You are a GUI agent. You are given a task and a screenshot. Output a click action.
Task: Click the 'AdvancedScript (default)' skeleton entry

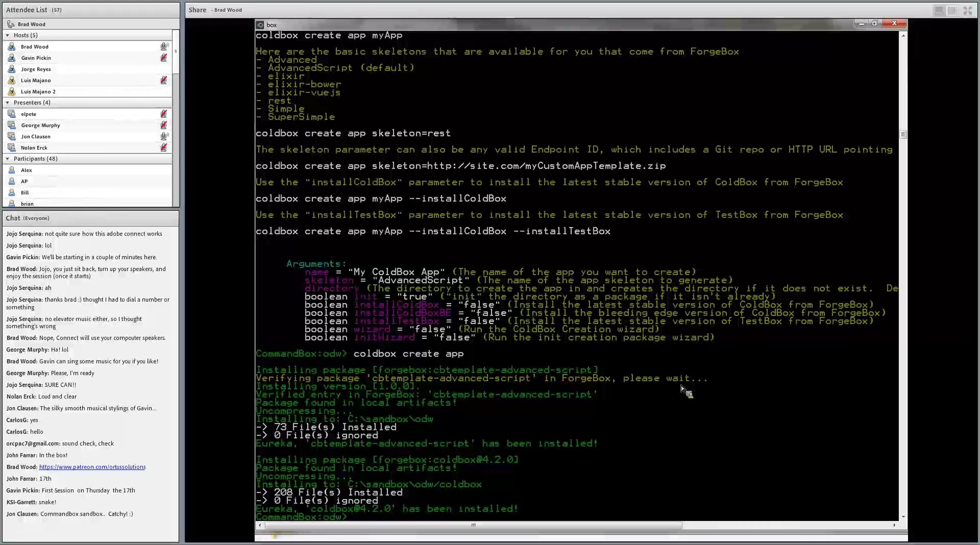coord(341,68)
